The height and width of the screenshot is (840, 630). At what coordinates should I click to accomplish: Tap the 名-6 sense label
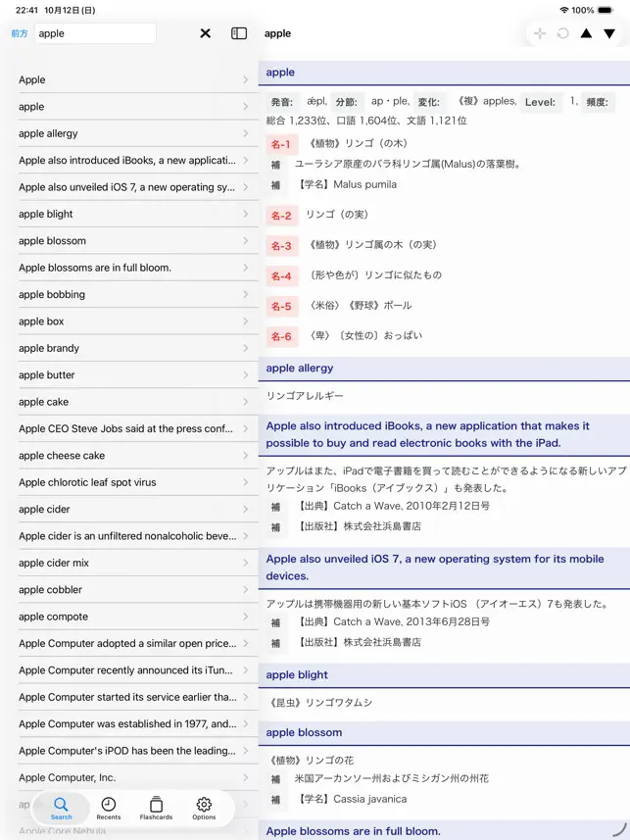[x=281, y=336]
